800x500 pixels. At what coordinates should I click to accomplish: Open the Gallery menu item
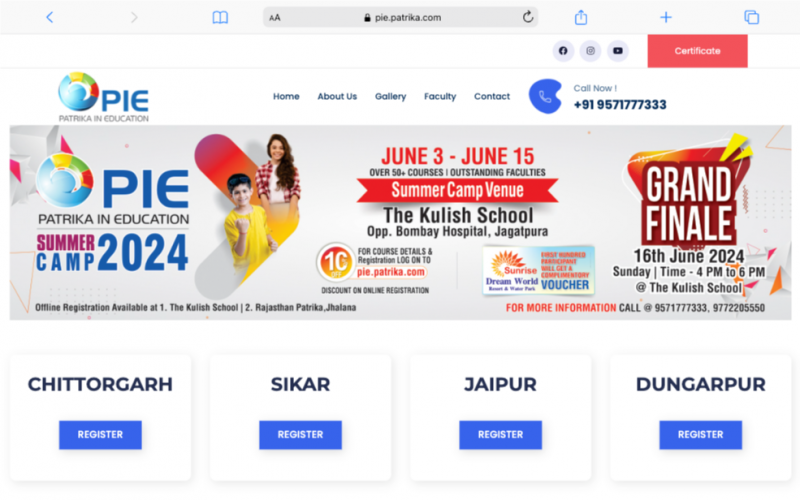click(x=390, y=96)
